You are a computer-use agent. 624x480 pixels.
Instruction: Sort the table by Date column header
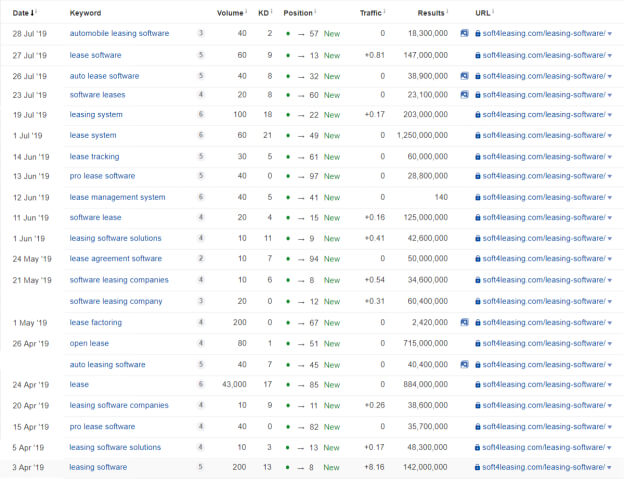[22, 13]
